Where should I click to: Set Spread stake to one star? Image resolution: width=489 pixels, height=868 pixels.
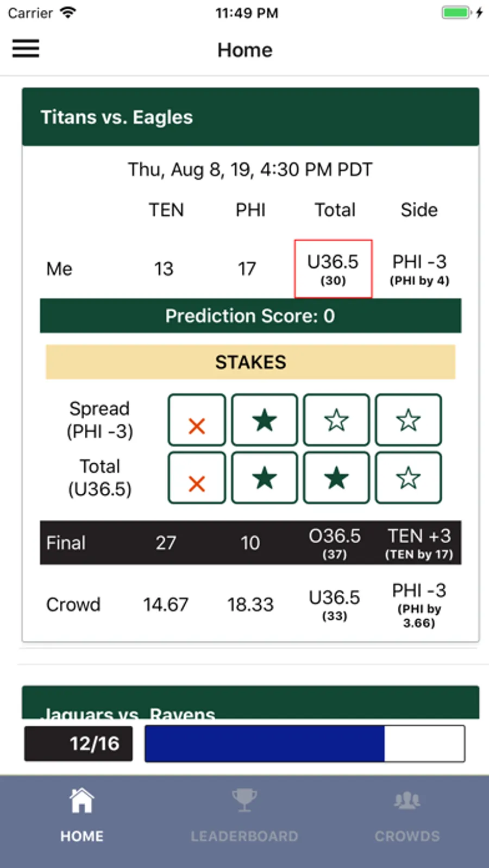click(265, 420)
